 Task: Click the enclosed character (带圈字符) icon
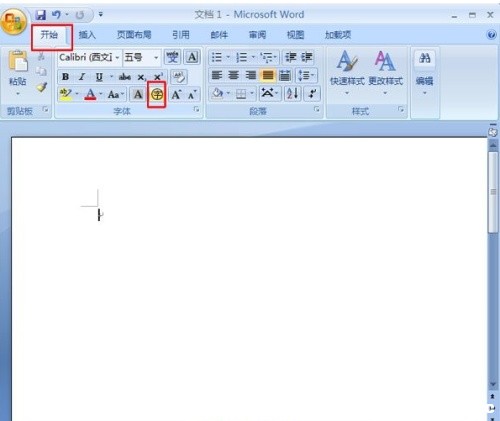(x=157, y=95)
